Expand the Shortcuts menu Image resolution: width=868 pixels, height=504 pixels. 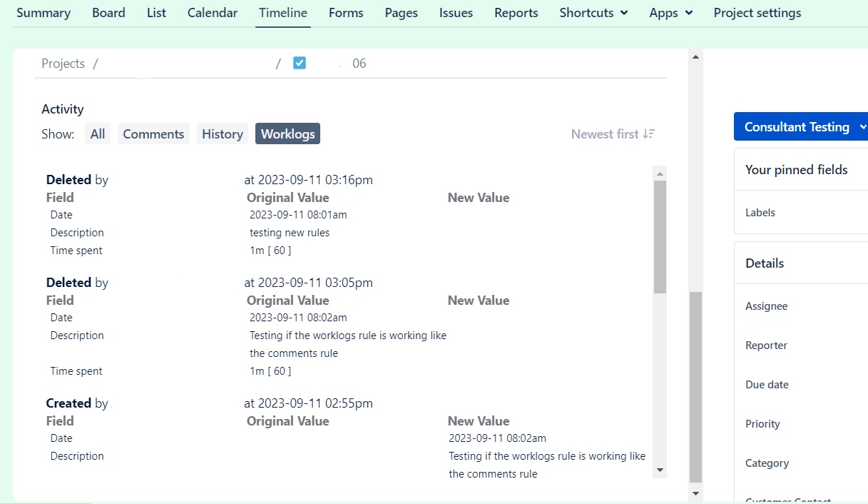[x=593, y=12]
